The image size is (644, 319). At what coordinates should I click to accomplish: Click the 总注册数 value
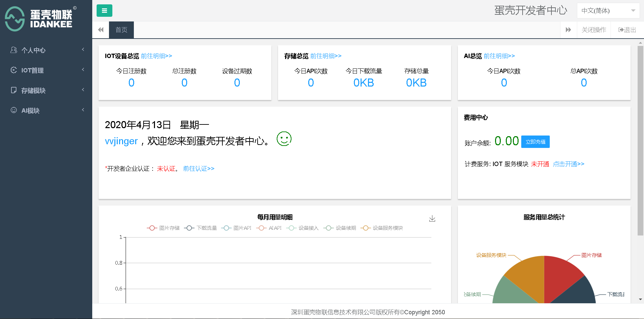[x=184, y=83]
